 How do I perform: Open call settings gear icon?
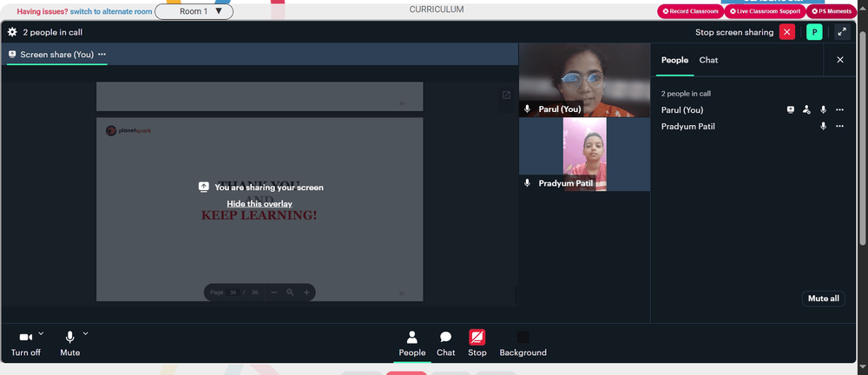(x=12, y=32)
